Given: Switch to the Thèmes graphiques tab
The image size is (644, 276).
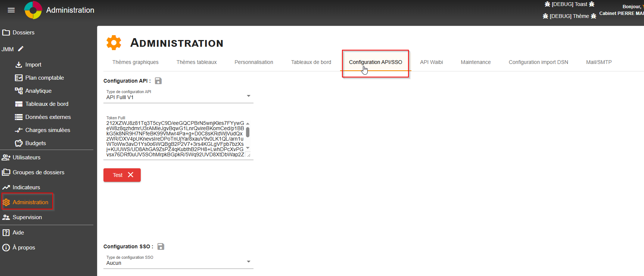Looking at the screenshot, I should [x=136, y=62].
